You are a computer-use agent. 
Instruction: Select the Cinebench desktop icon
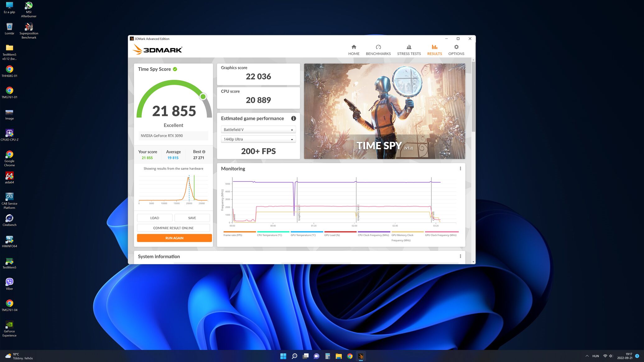(x=9, y=220)
